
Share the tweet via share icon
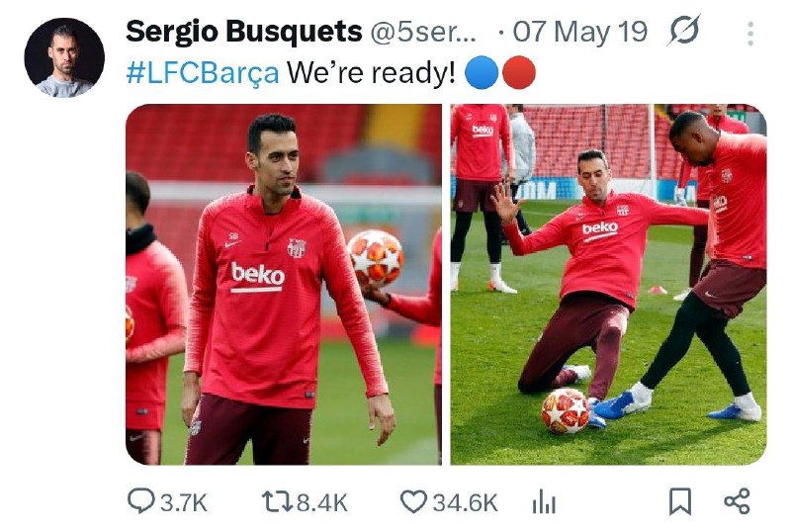point(737,501)
